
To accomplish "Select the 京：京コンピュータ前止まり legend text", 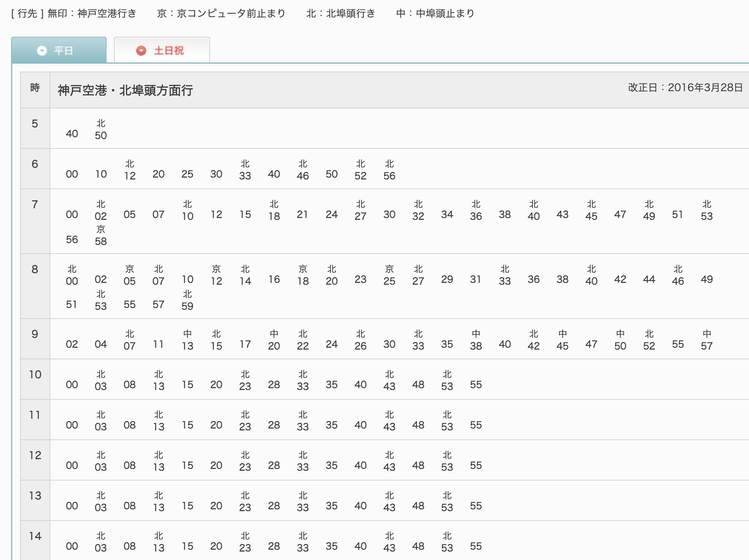I will tap(221, 13).
